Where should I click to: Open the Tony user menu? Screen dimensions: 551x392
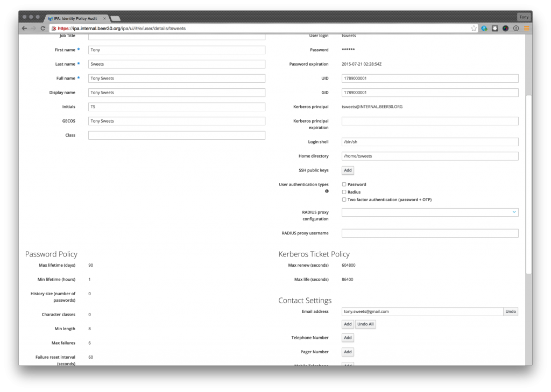[x=524, y=17]
